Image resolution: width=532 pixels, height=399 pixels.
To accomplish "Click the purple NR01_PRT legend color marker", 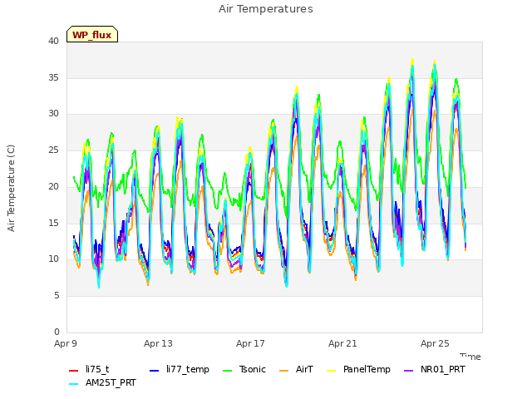I will 409,370.
